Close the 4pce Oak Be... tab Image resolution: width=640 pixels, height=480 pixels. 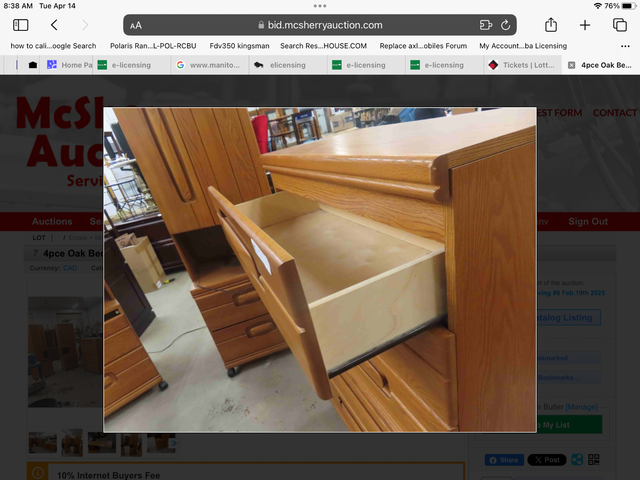[x=571, y=65]
